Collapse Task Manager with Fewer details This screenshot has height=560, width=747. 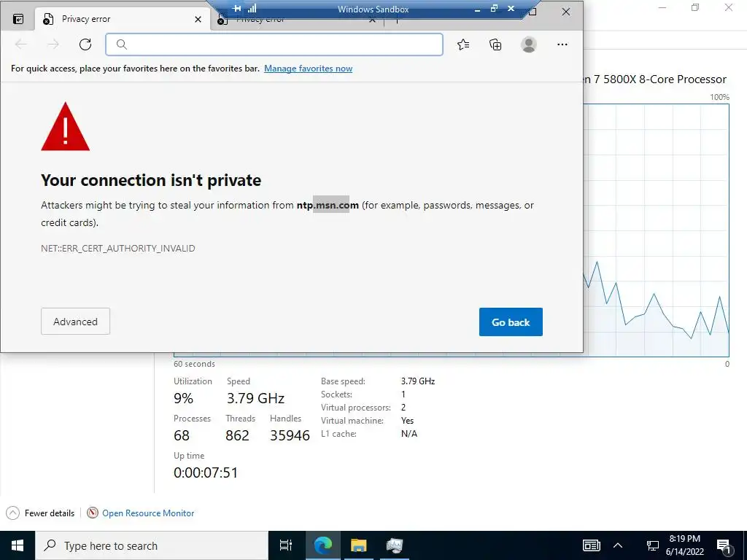[41, 513]
